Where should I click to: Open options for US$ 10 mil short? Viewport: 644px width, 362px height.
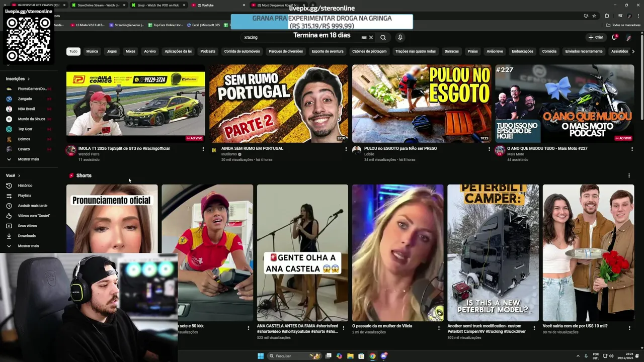(629, 327)
